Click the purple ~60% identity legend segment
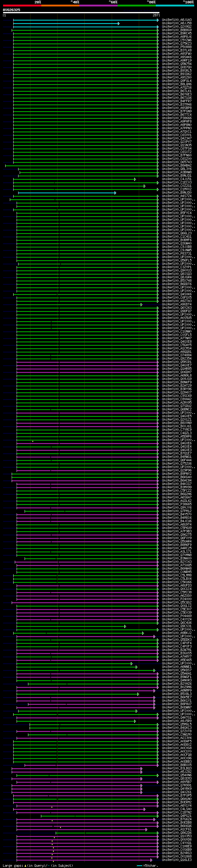 [x=99, y=6]
